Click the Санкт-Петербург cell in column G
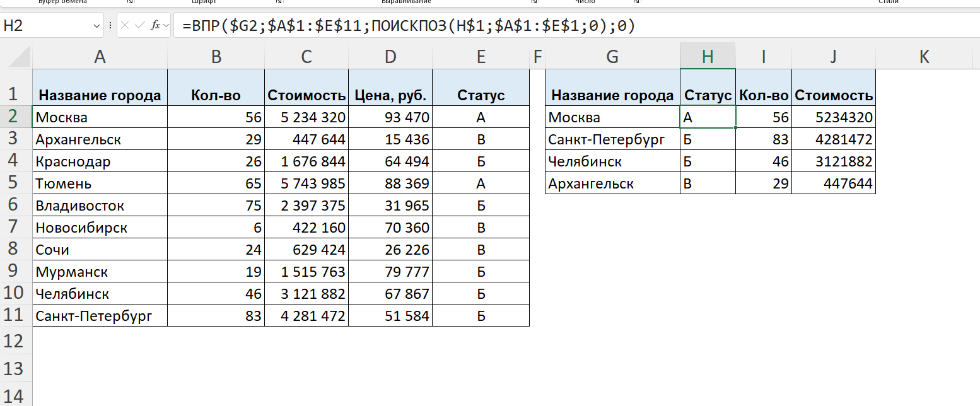This screenshot has height=406, width=980. tap(612, 139)
